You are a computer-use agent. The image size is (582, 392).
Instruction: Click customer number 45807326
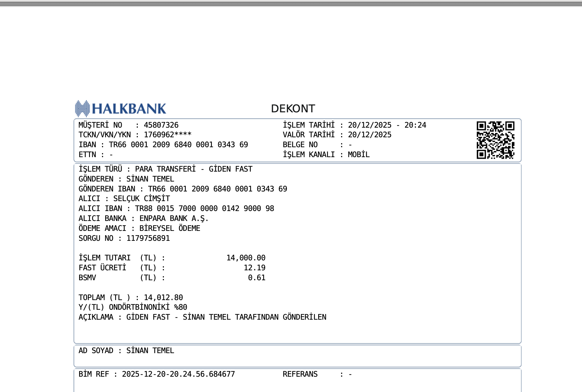coord(161,125)
